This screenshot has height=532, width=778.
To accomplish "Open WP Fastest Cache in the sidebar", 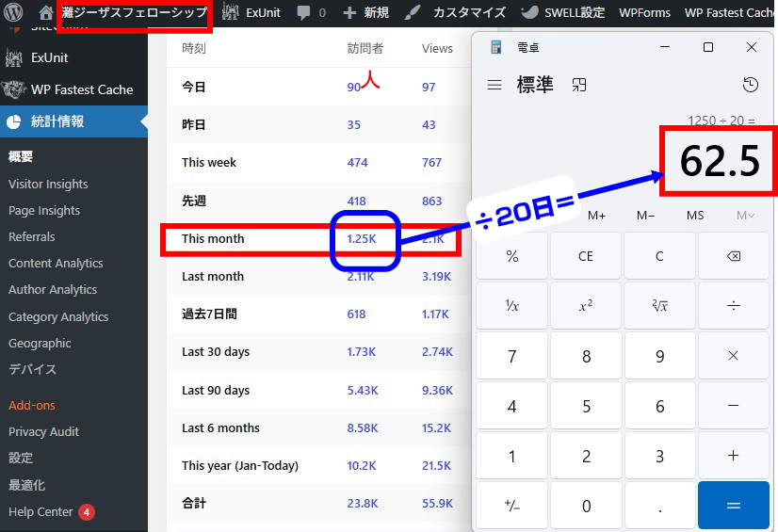I will [81, 90].
